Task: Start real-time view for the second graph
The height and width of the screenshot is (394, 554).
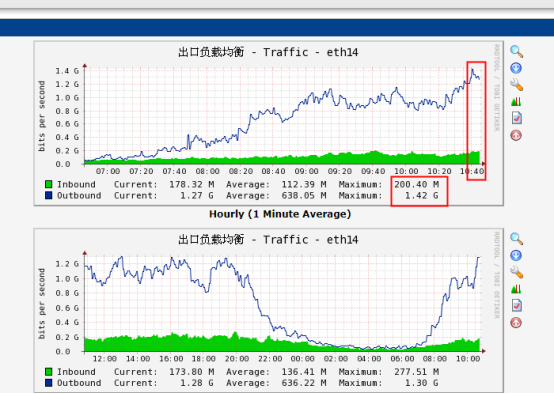Action: pyautogui.click(x=516, y=289)
